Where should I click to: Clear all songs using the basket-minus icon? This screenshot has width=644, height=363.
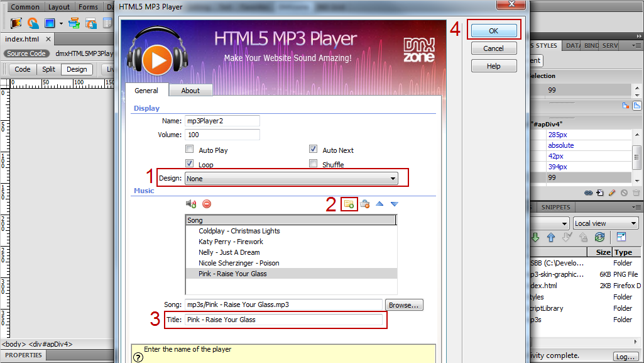tap(364, 204)
